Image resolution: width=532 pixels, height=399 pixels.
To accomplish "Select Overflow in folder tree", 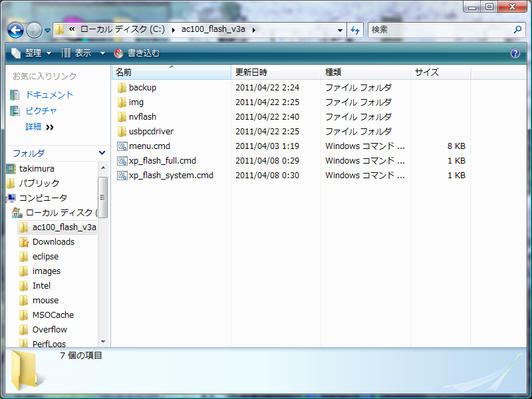I will coord(49,329).
